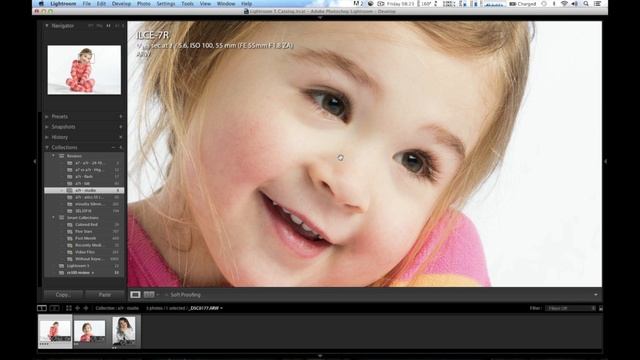This screenshot has height=360, width=640.
Task: Clear history with the X icon
Action: click(121, 137)
